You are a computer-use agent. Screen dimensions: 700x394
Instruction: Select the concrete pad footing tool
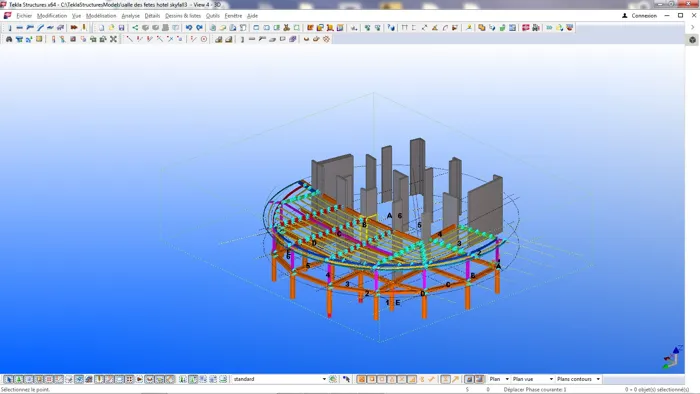218,39
